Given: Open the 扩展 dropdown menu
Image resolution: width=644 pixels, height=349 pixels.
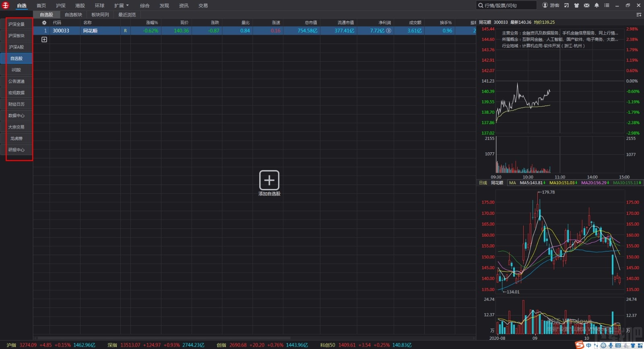Looking at the screenshot, I should 121,6.
